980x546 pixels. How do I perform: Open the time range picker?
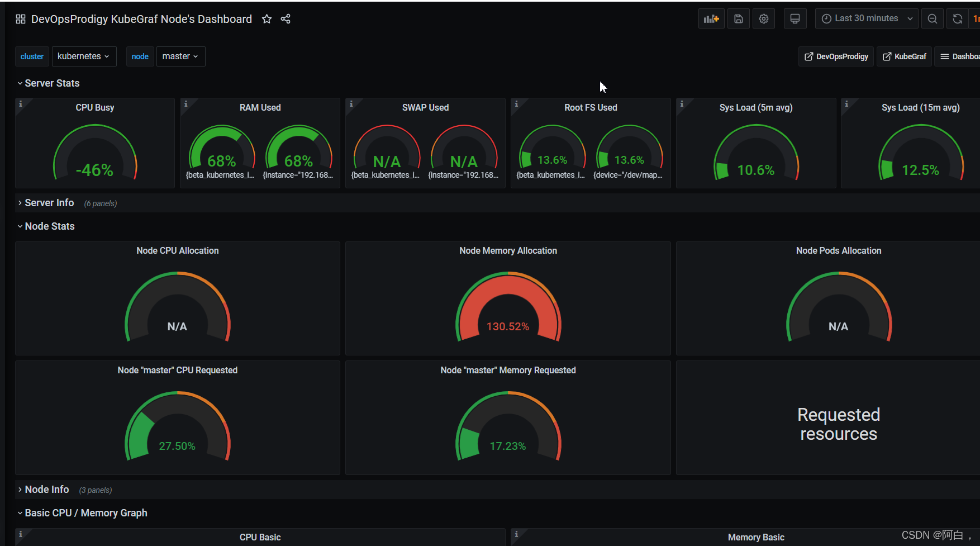coord(867,18)
